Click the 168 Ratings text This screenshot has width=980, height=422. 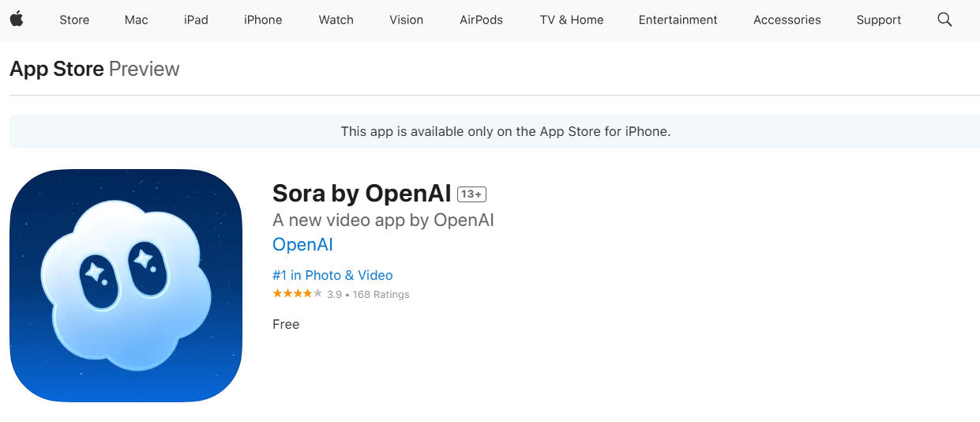click(381, 295)
